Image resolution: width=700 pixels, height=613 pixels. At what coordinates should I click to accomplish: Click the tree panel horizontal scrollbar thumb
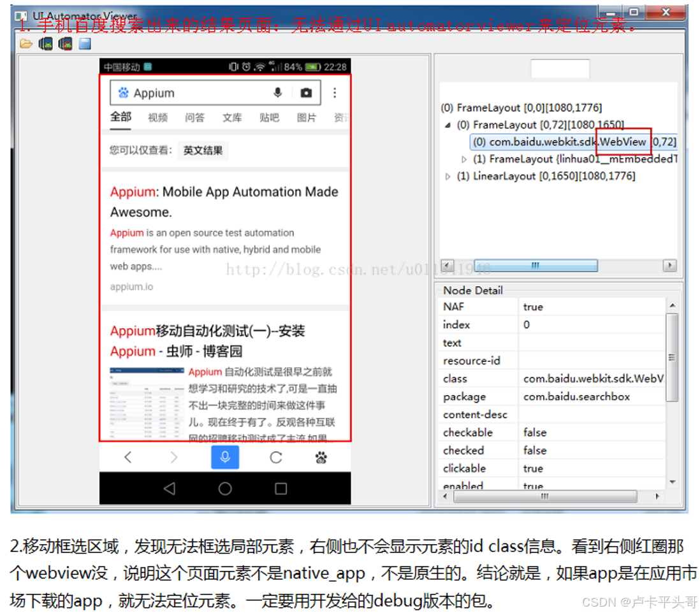pos(536,266)
